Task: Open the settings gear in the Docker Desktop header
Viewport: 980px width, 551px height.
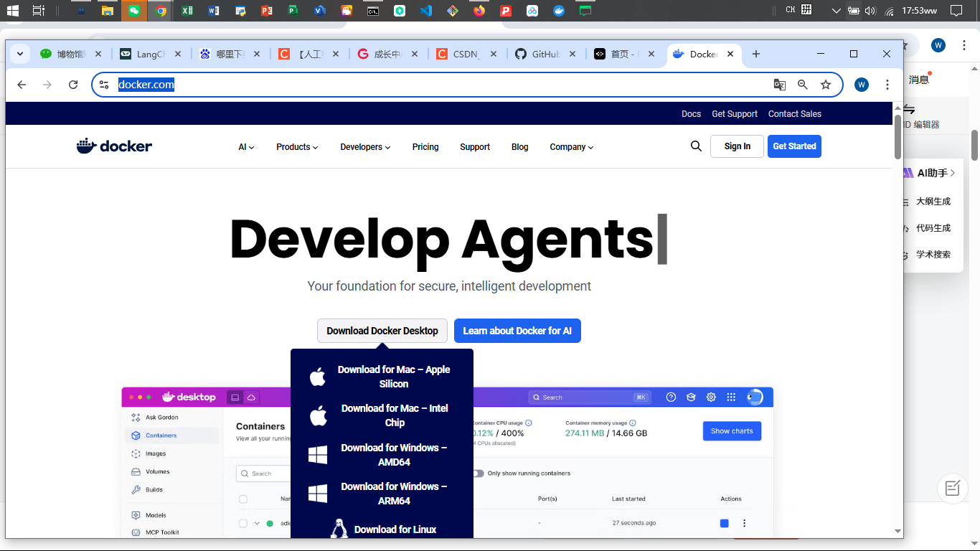Action: tap(711, 397)
